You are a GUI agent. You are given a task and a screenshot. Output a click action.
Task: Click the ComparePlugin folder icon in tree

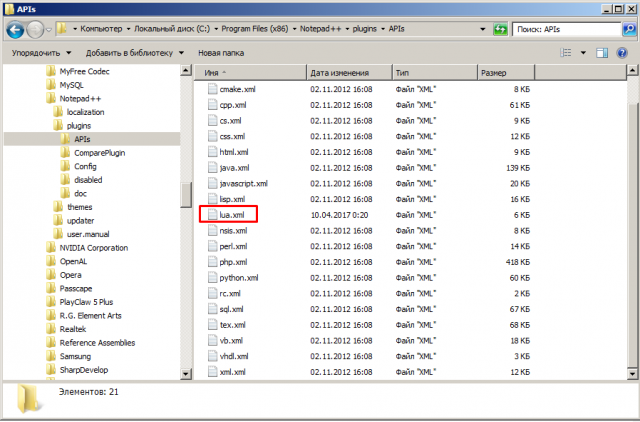(x=66, y=152)
